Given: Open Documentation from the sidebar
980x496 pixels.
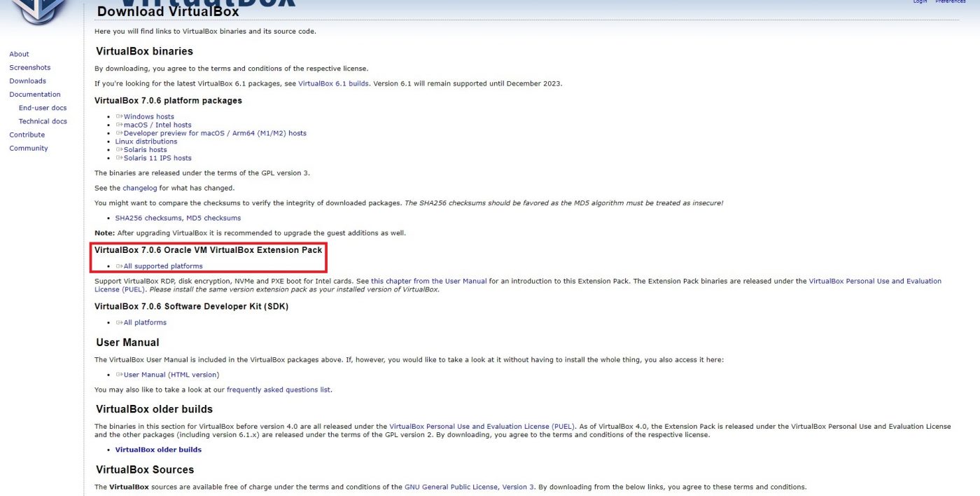Looking at the screenshot, I should click(35, 94).
